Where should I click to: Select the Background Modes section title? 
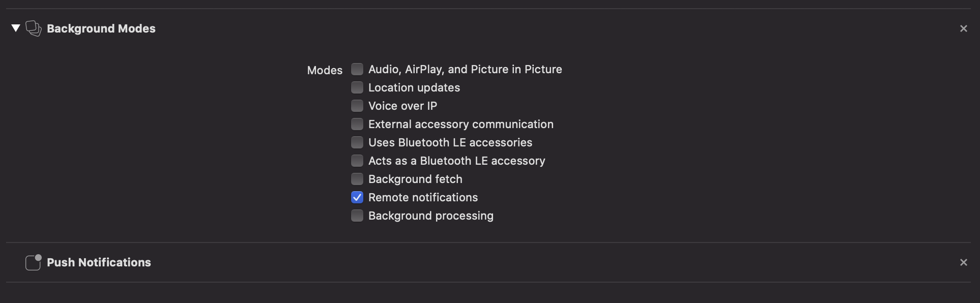(101, 28)
